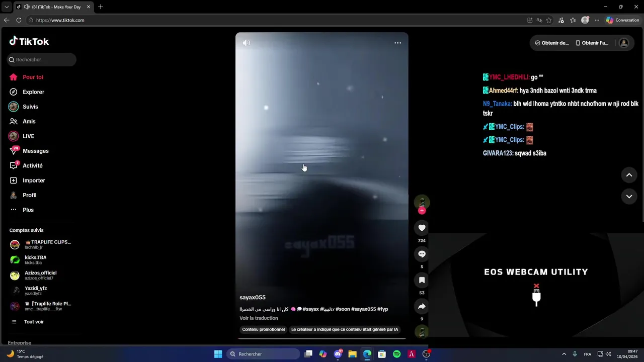Show hidden system tray icons
This screenshot has height=362, width=644.
(564, 354)
